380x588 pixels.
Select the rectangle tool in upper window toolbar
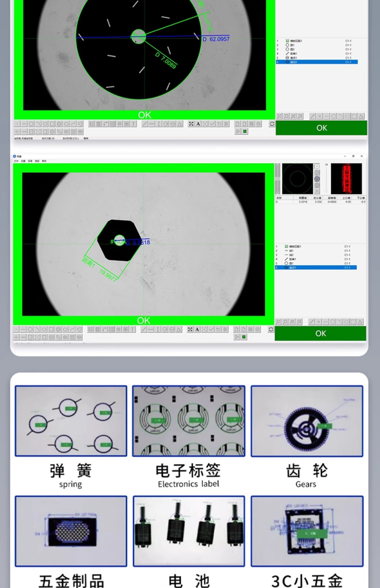tap(52, 124)
